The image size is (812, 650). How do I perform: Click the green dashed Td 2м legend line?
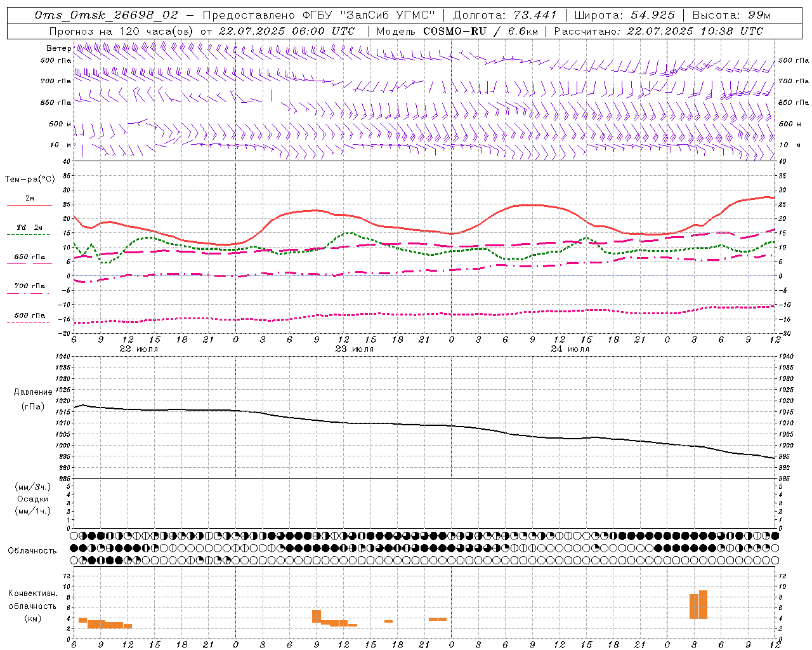pos(28,234)
